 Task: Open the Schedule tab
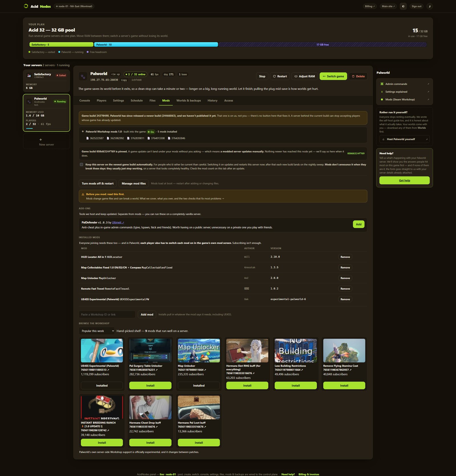coord(137,101)
